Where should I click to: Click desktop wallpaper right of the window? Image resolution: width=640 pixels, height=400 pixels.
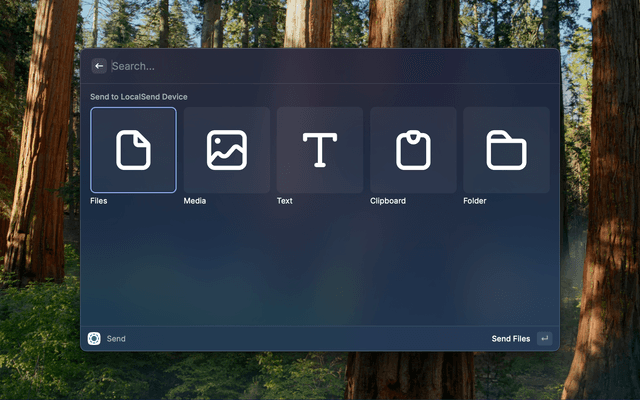[600, 200]
